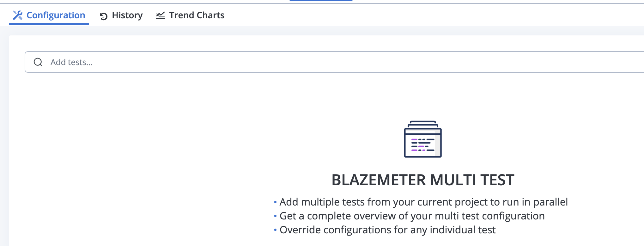Focus the 'Add tests...' search field
Viewport: 644px width, 246px height.
(334, 62)
